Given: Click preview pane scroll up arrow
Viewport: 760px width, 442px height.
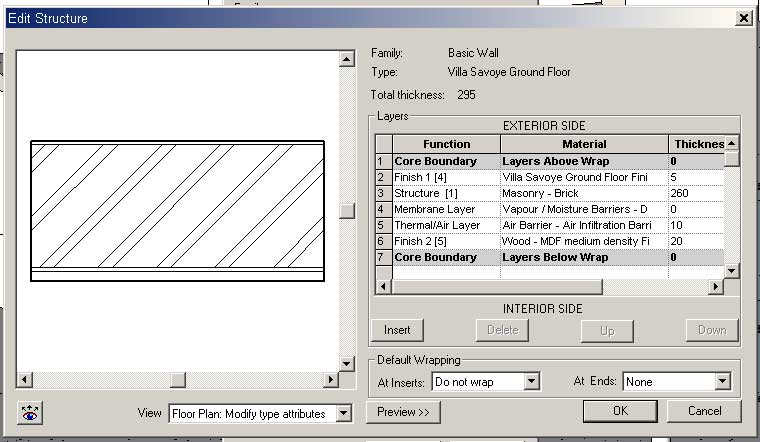Looking at the screenshot, I should (x=347, y=59).
